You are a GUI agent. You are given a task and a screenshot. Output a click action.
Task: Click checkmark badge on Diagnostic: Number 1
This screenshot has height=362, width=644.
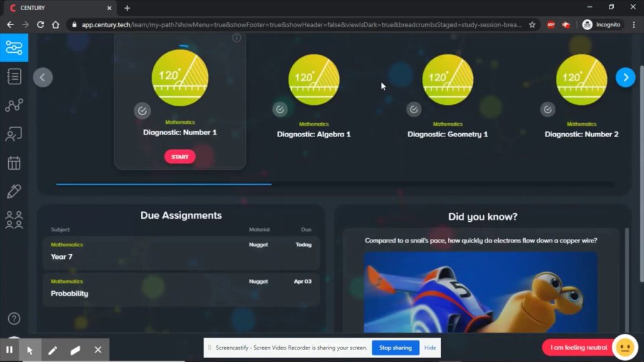tap(142, 111)
